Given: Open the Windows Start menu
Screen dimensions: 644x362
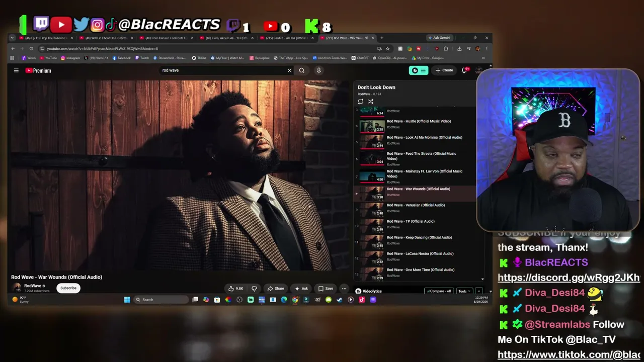Looking at the screenshot, I should 127,300.
